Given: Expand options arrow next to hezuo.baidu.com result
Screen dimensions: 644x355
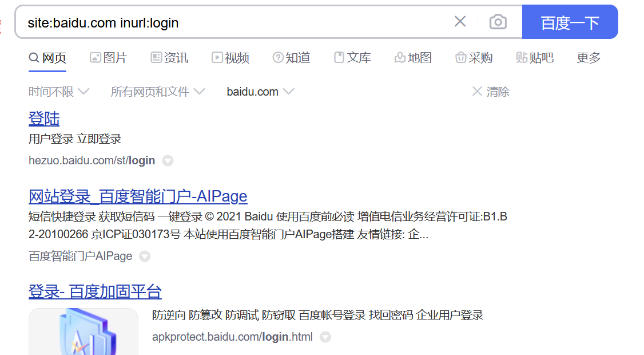Looking at the screenshot, I should pyautogui.click(x=168, y=160).
